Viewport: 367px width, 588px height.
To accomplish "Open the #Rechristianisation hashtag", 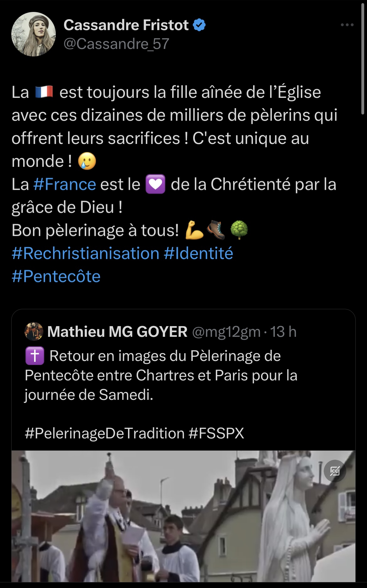I will tap(85, 253).
